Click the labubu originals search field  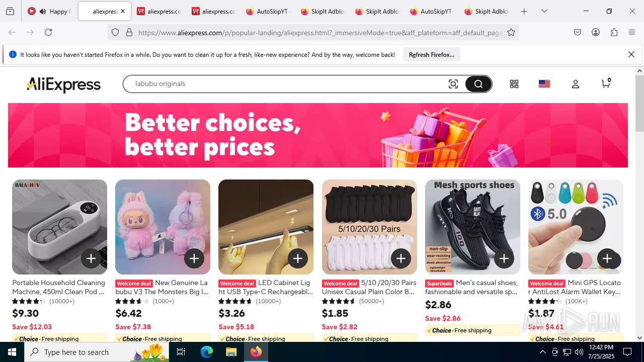coord(287,84)
